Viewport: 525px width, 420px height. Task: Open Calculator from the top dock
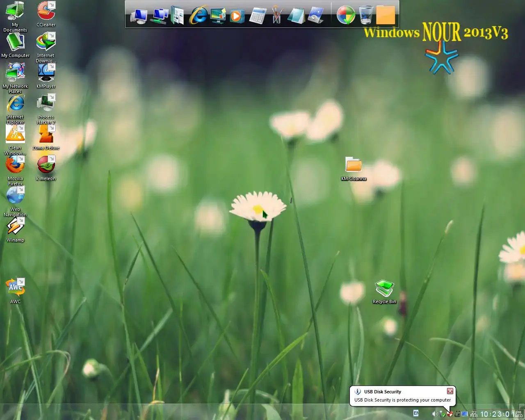(x=258, y=16)
